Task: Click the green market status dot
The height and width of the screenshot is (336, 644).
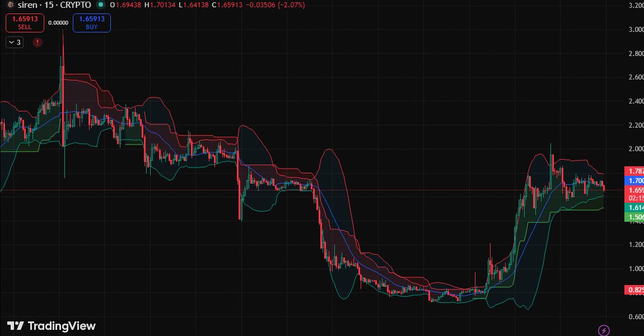Action: pyautogui.click(x=100, y=5)
